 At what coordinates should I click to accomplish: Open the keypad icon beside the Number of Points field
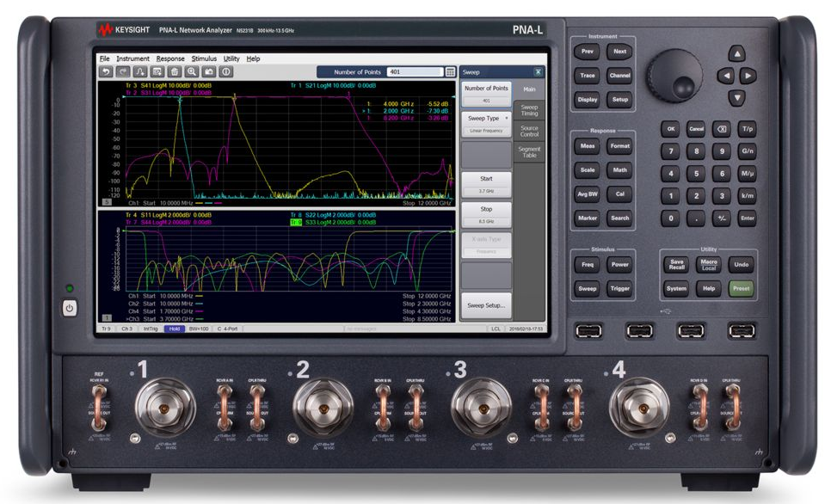pos(451,72)
